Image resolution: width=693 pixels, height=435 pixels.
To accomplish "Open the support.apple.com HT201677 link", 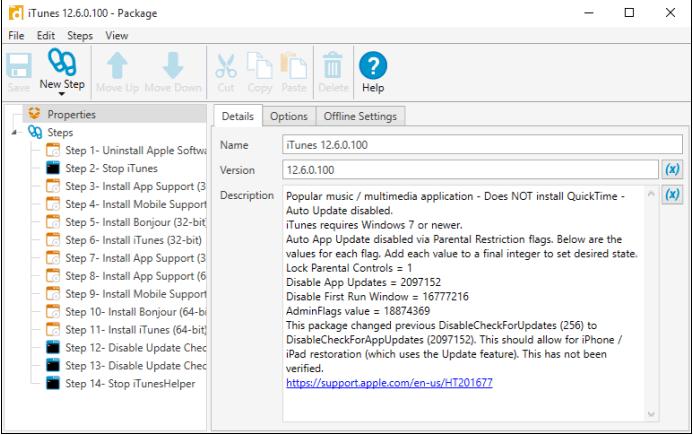I will tap(389, 382).
